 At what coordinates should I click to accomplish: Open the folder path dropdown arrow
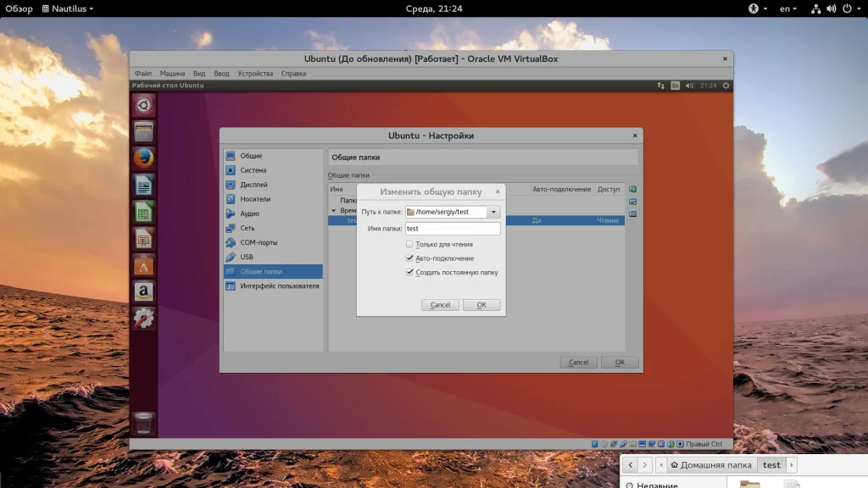(x=493, y=212)
